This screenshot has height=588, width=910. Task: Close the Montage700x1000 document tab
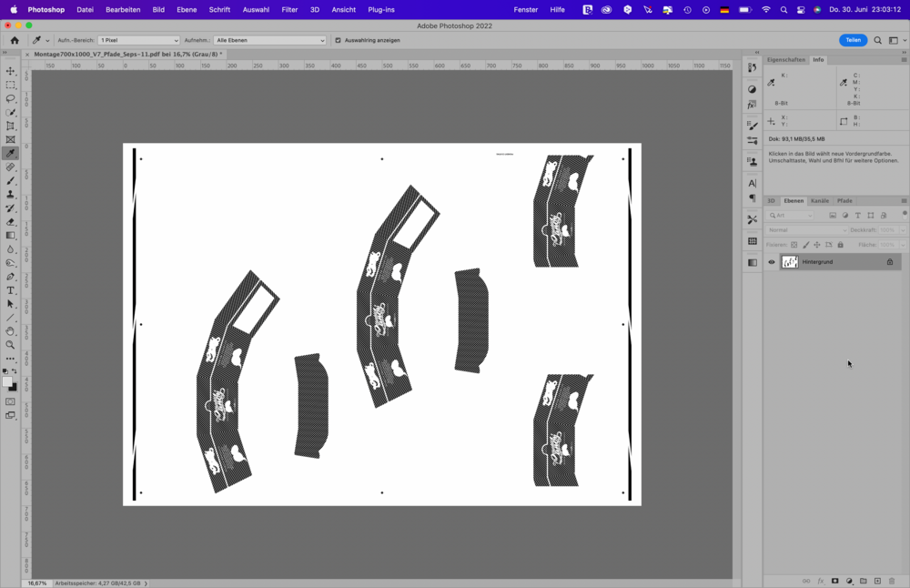(x=26, y=55)
